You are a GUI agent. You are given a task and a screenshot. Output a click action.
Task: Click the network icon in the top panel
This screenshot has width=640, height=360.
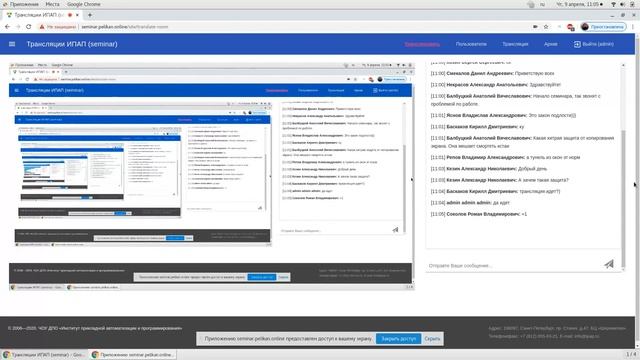613,4
